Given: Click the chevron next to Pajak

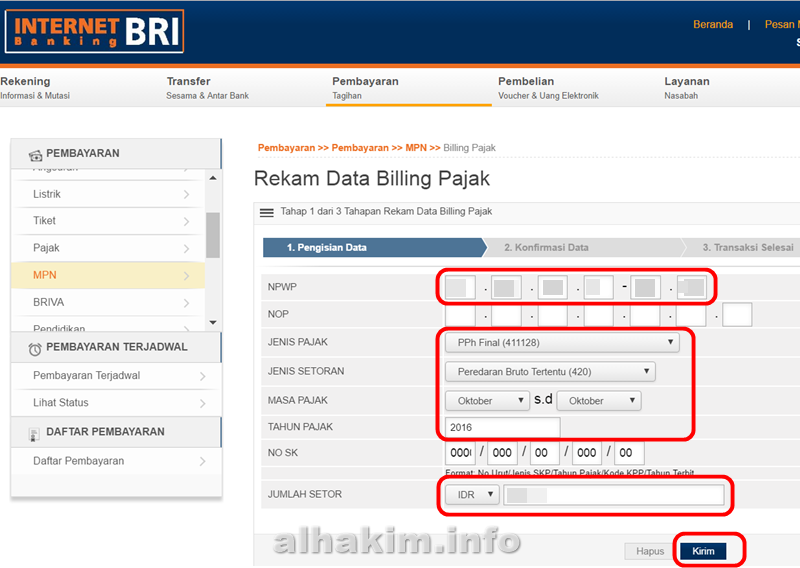Looking at the screenshot, I should click(186, 249).
